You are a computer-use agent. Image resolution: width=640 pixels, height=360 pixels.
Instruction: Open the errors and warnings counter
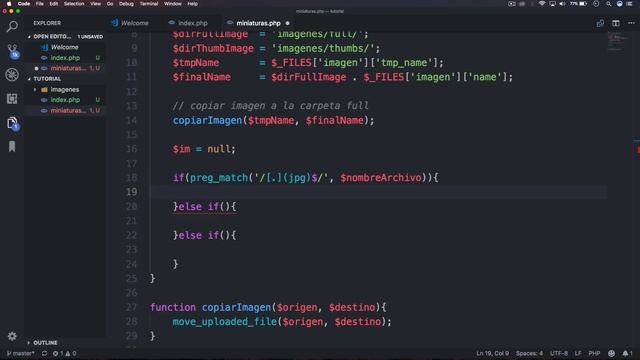64,353
